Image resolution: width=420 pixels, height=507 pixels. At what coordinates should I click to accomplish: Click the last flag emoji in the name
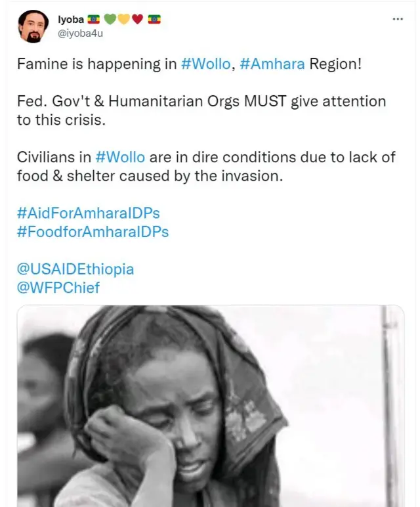click(154, 20)
